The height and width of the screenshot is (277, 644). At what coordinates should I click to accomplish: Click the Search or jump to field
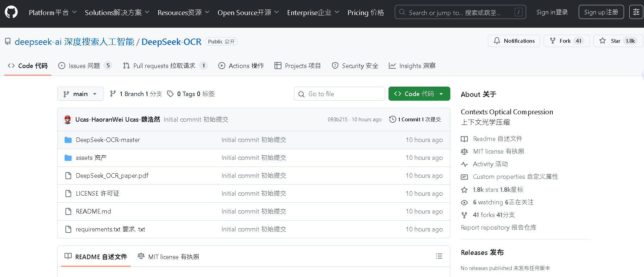pyautogui.click(x=460, y=12)
